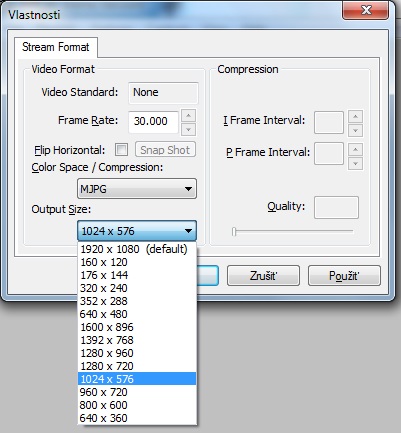Choose 960 x 720 from the list

point(137,392)
